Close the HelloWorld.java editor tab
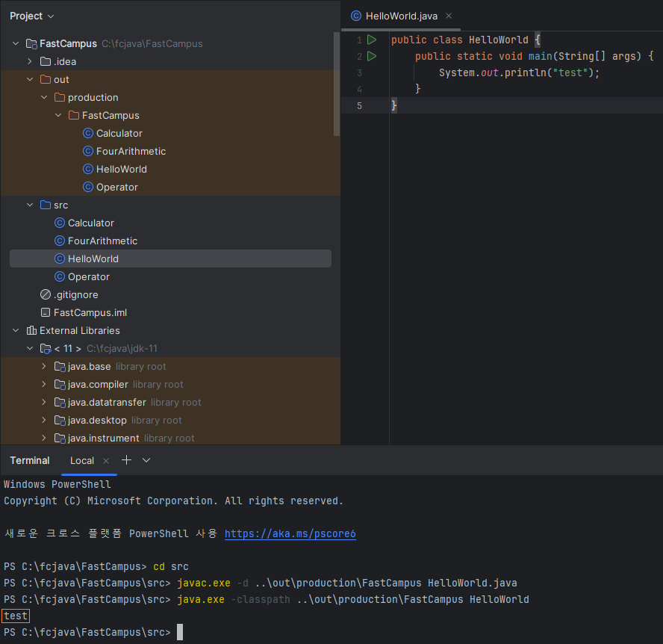Screen dimensions: 663x644 coord(449,16)
